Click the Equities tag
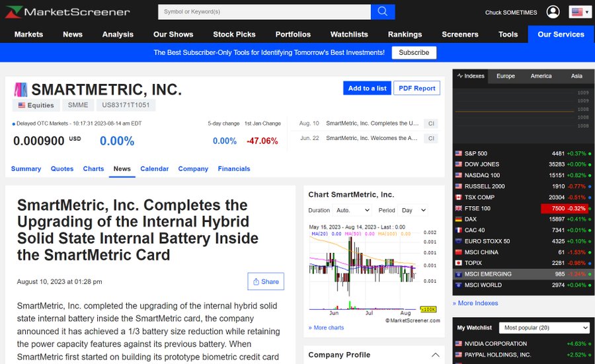This screenshot has height=364, width=595. point(36,105)
